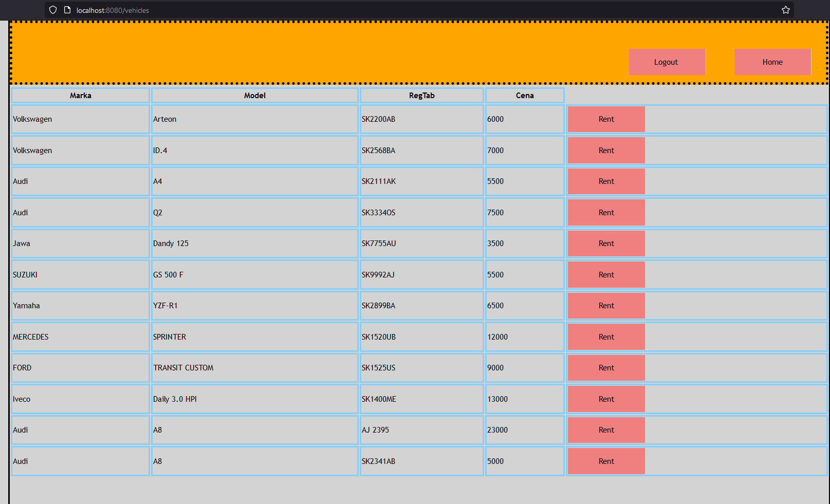Click the bookmark star icon in address bar
Viewport: 830px width, 504px height.
[785, 10]
